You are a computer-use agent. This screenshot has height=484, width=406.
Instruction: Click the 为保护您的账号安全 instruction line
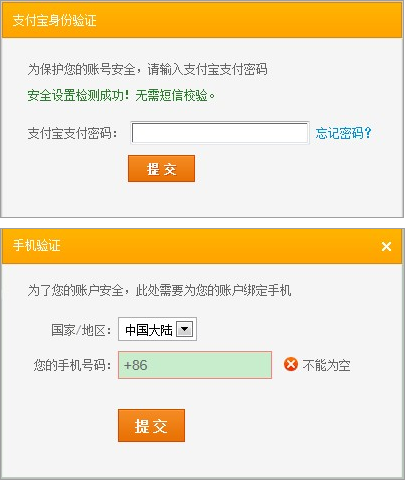coord(147,69)
